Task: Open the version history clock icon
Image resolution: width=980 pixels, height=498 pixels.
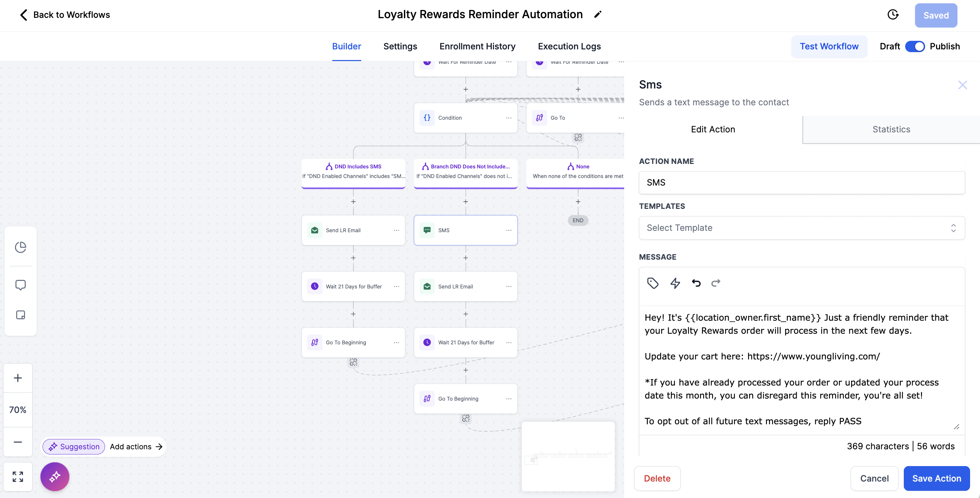Action: click(x=892, y=15)
